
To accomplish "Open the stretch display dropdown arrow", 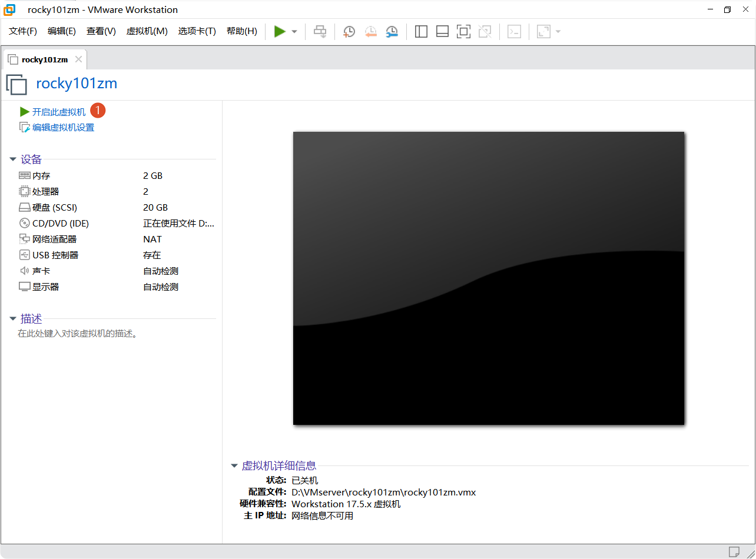I will (558, 32).
